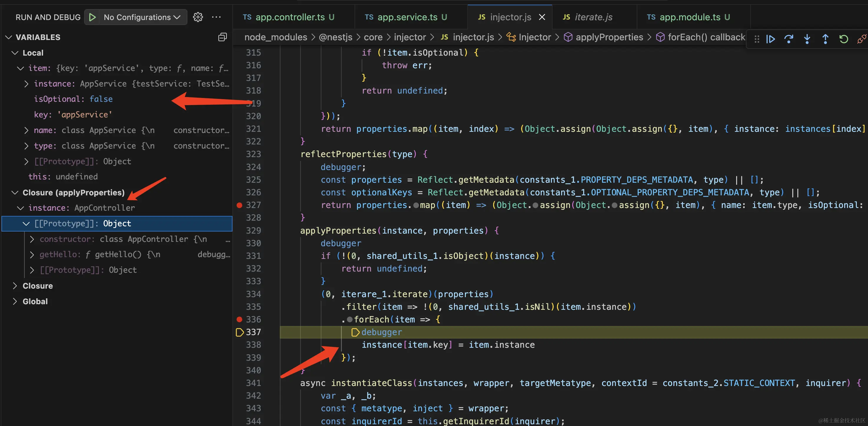Continue debugging in debug toolbar
Screen dimensions: 868x426
[x=770, y=39]
